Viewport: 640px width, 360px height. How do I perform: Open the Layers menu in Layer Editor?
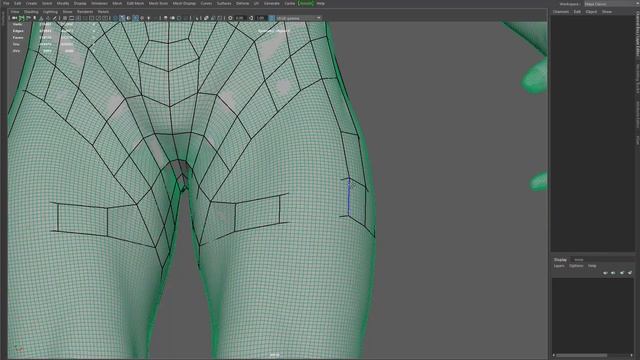click(x=559, y=266)
